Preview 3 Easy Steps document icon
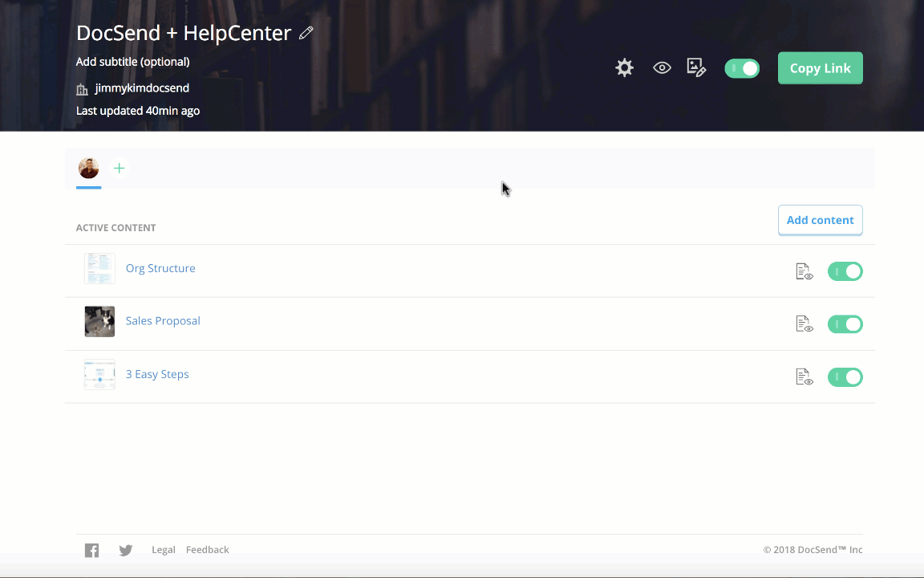Viewport: 924px width, 578px height. (804, 377)
